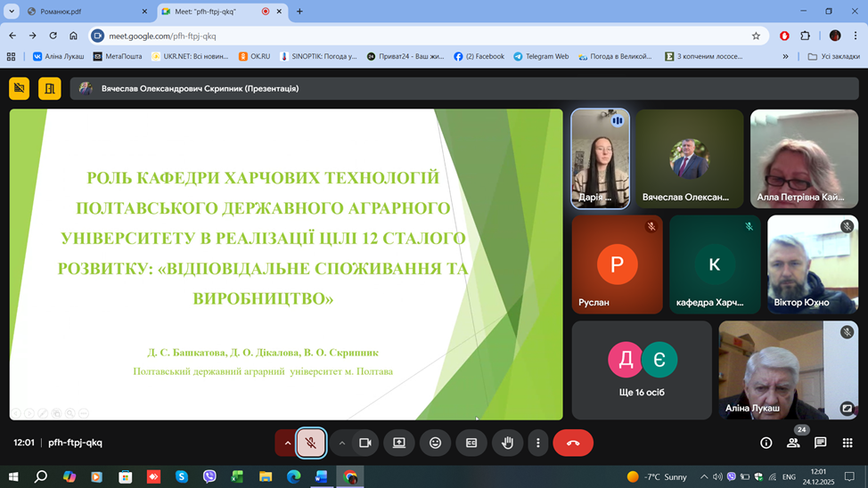This screenshot has height=488, width=868.
Task: Open audio settings arrow beside microphone
Action: tap(287, 443)
